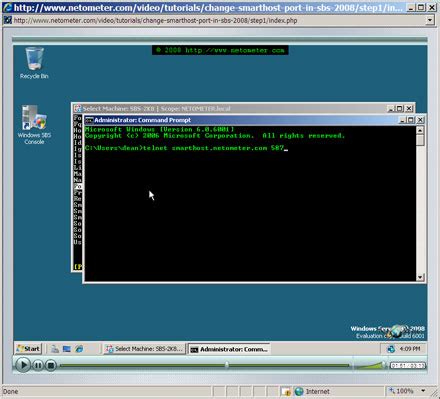Open the Windows SBS Console shortcut
440x399 pixels.
(34, 124)
